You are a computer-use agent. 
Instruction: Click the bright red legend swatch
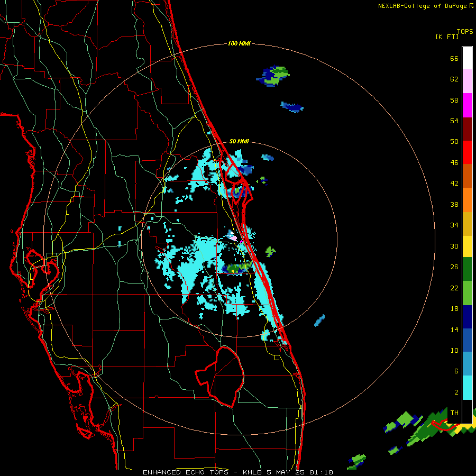point(467,152)
